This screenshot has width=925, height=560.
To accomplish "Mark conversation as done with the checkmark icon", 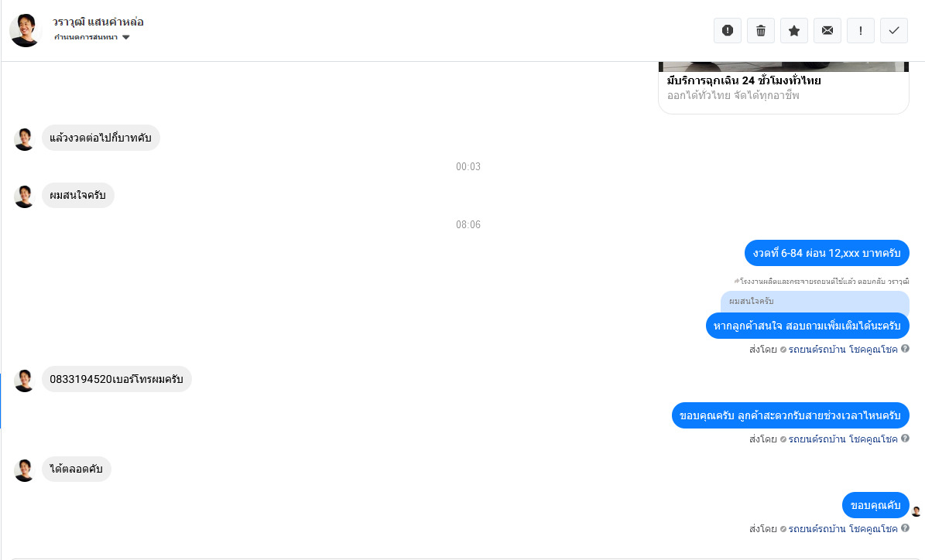I will tap(894, 31).
